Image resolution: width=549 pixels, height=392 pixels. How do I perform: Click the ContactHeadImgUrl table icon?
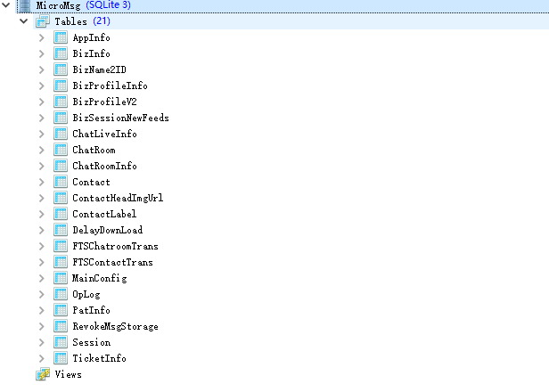point(61,198)
